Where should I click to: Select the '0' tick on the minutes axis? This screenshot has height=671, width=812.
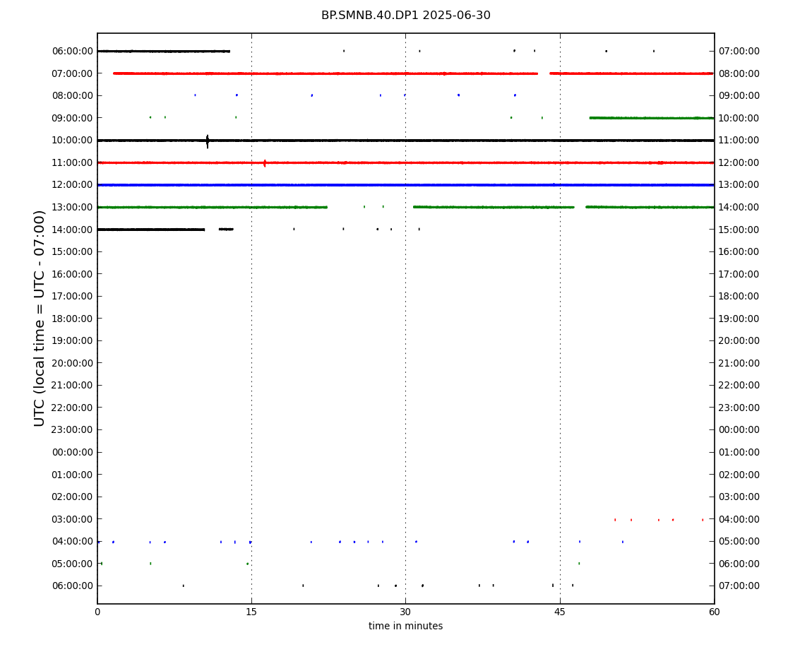point(97,612)
